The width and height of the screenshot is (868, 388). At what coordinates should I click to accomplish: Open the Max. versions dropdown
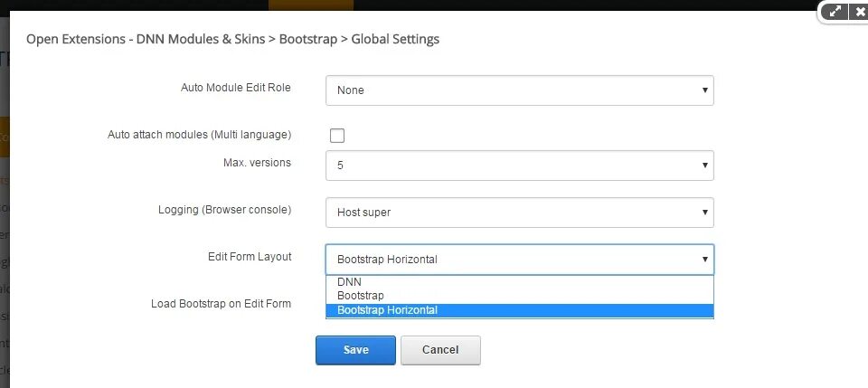(519, 165)
